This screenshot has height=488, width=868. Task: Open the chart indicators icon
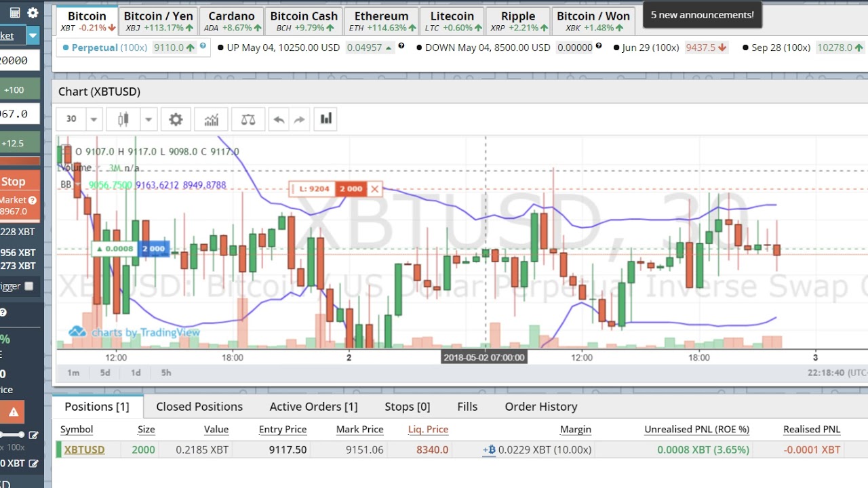pyautogui.click(x=211, y=119)
